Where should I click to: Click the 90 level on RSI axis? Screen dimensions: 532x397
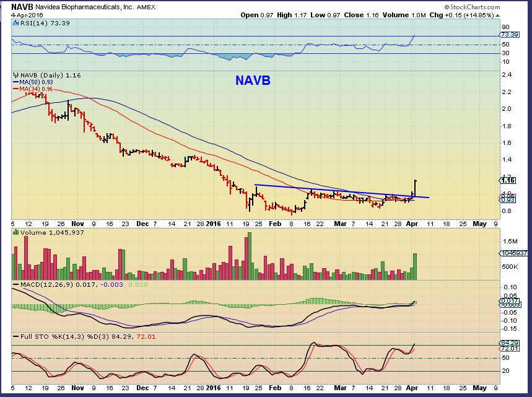(x=505, y=27)
